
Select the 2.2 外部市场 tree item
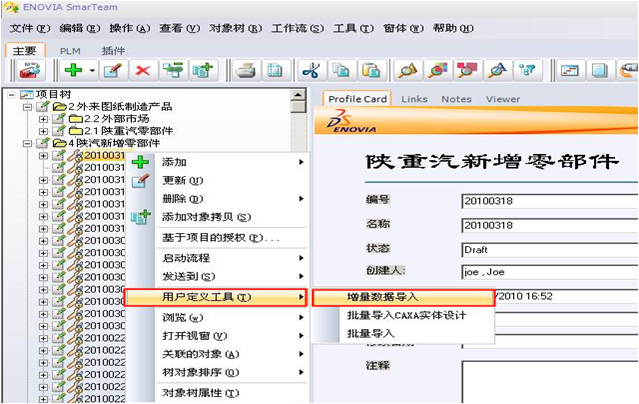point(117,119)
